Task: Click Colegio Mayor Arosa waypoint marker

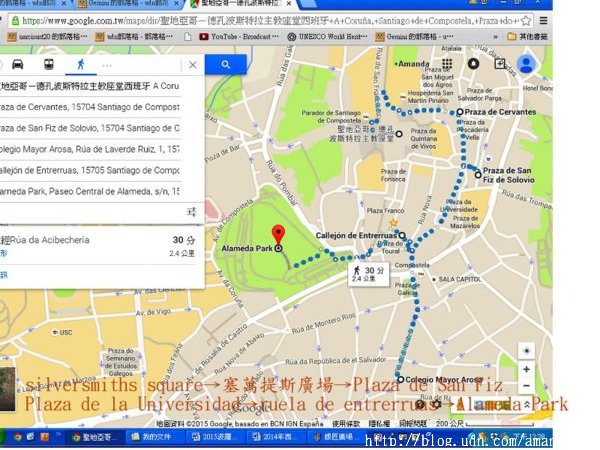Action: click(400, 380)
